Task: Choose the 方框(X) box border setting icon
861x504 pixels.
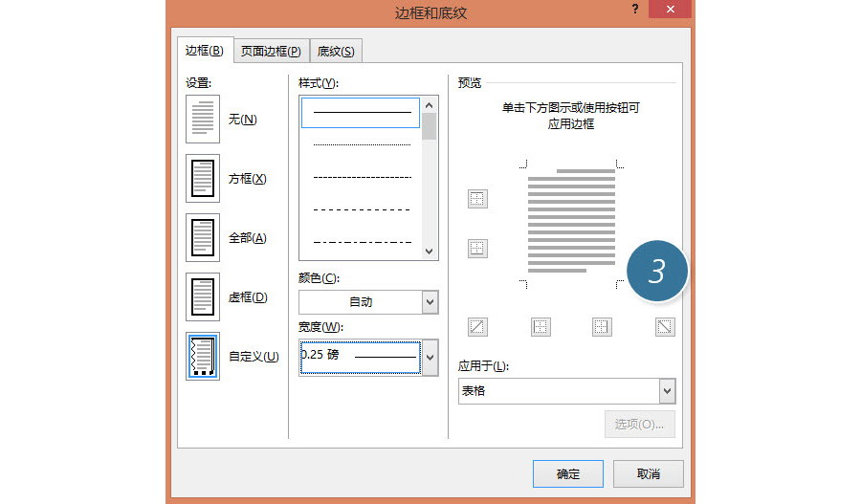Action: click(203, 178)
